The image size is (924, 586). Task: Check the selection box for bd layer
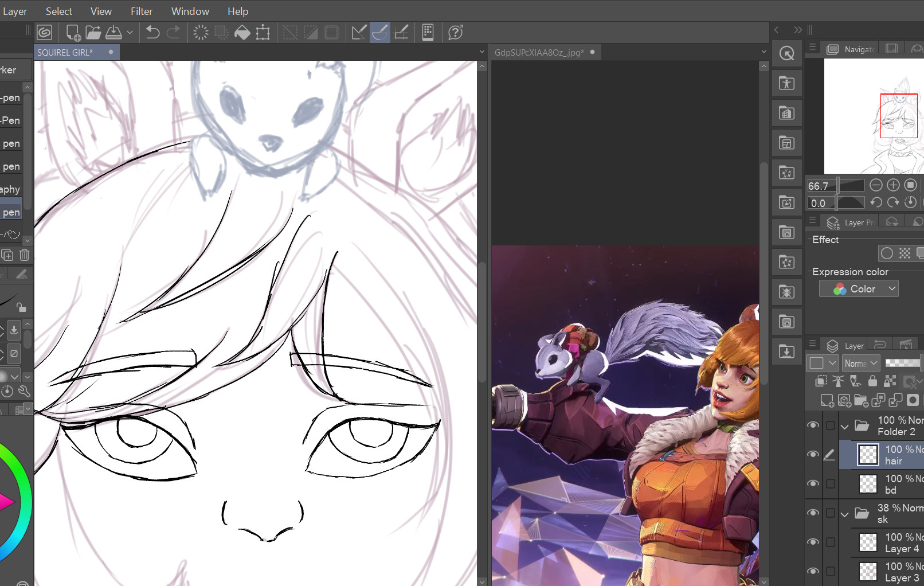pos(830,484)
